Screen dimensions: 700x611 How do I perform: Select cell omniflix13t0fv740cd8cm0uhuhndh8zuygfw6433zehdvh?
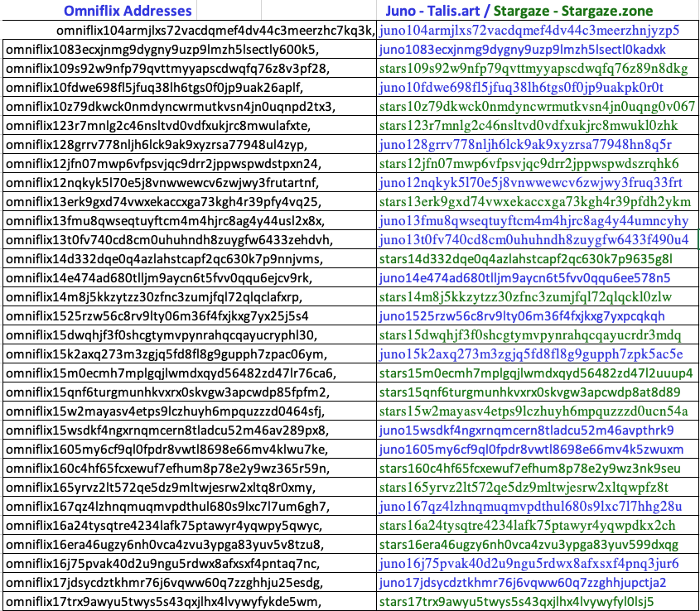(190, 240)
